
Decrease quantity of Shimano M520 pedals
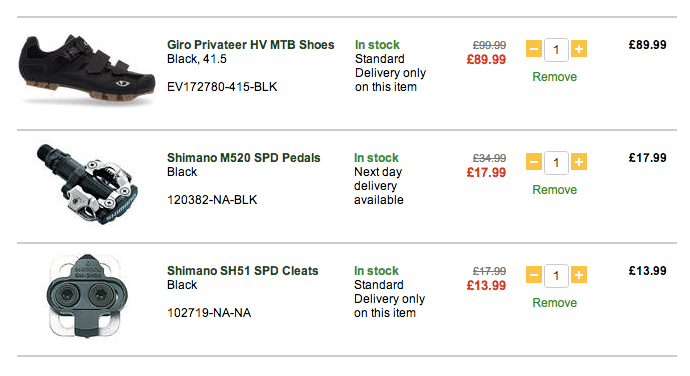[534, 162]
